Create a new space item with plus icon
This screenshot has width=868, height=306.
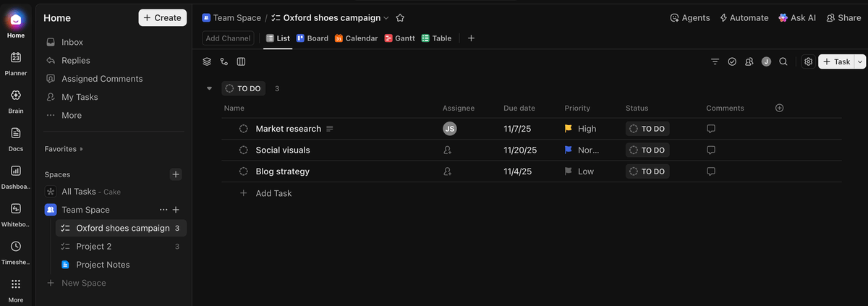pos(176,174)
